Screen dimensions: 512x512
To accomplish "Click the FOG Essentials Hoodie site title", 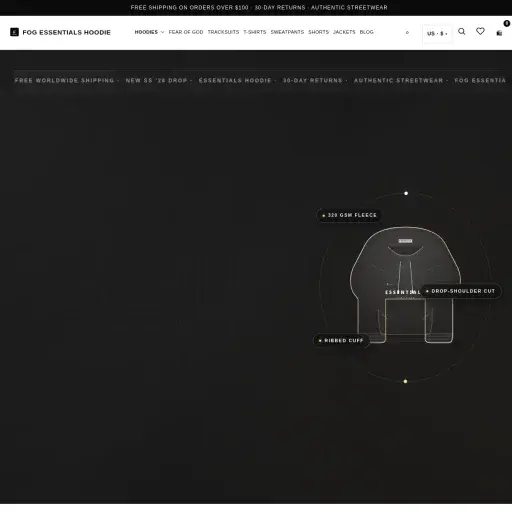I will (66, 32).
